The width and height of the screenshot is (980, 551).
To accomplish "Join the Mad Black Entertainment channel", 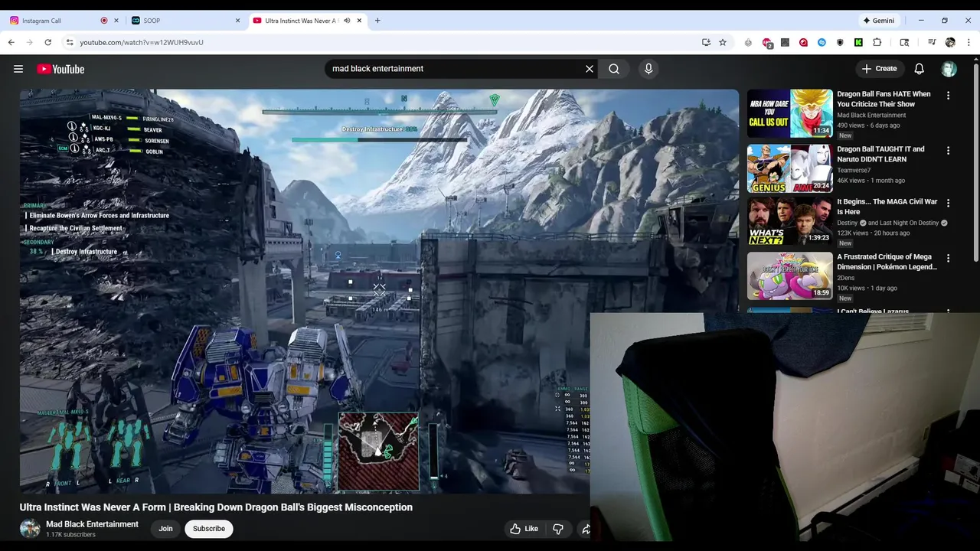I will (x=165, y=529).
